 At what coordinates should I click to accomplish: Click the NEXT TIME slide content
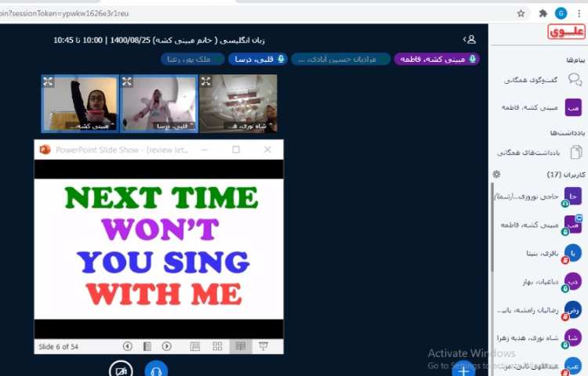point(159,248)
